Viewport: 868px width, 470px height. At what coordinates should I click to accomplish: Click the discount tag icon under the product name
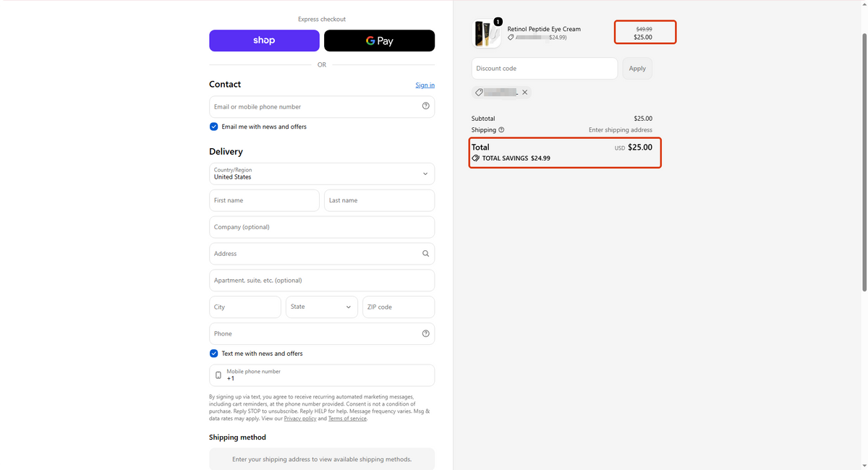point(511,37)
